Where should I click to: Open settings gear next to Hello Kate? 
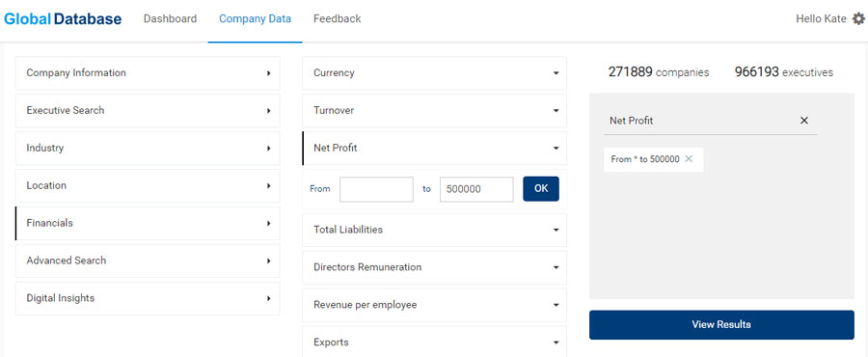tap(858, 19)
